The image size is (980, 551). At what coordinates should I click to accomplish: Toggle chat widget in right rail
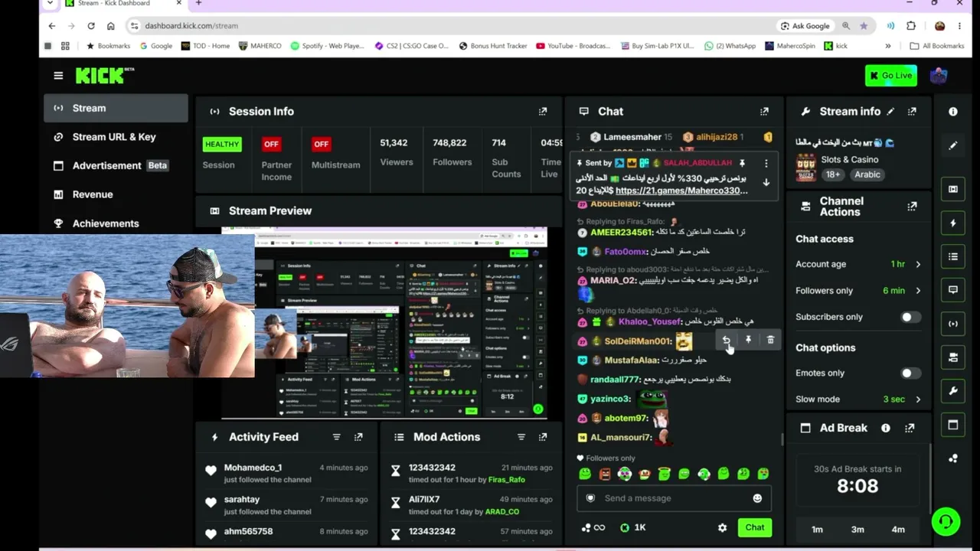tap(953, 290)
